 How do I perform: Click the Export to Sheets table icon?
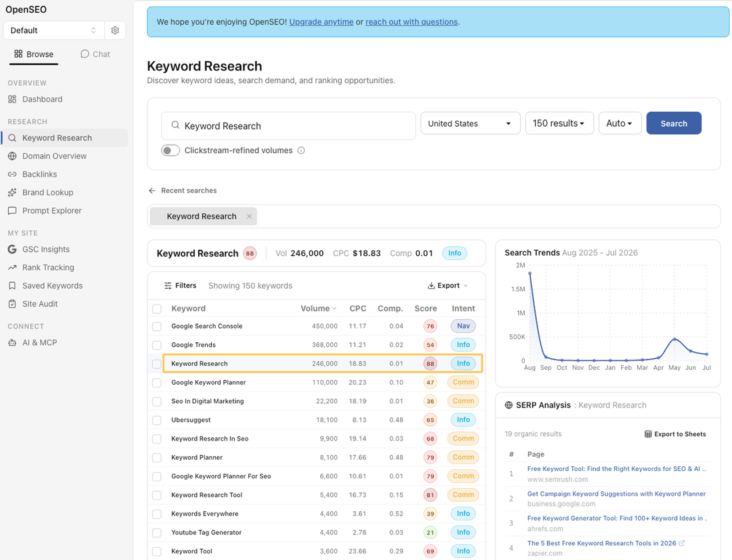pyautogui.click(x=648, y=434)
